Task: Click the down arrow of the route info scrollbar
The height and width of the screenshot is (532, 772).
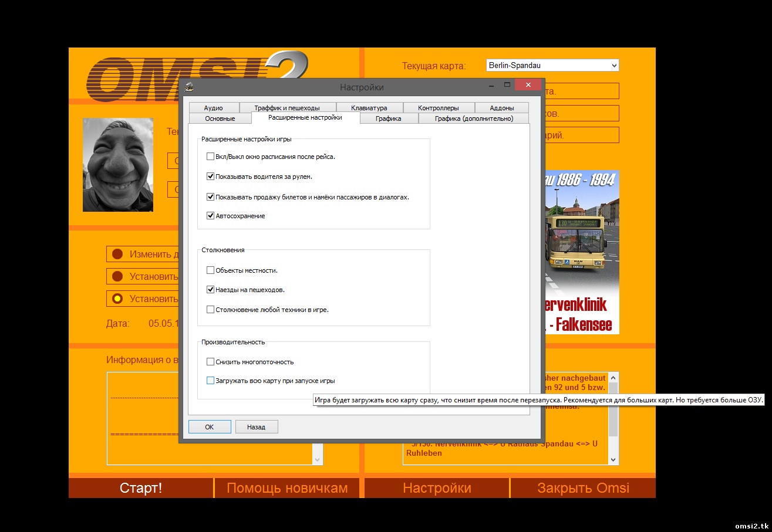Action: click(x=613, y=459)
